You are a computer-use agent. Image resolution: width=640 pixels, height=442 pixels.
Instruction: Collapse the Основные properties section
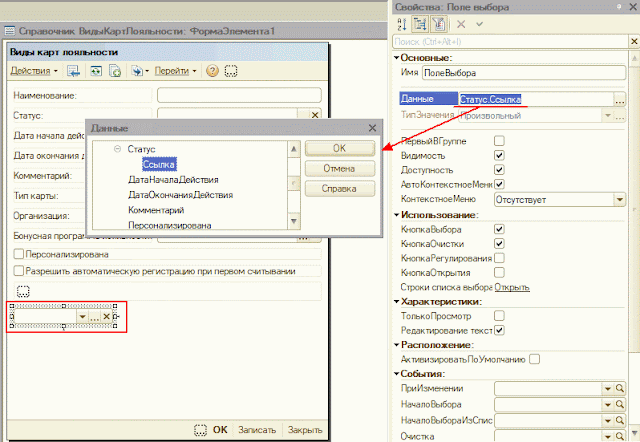[396, 58]
